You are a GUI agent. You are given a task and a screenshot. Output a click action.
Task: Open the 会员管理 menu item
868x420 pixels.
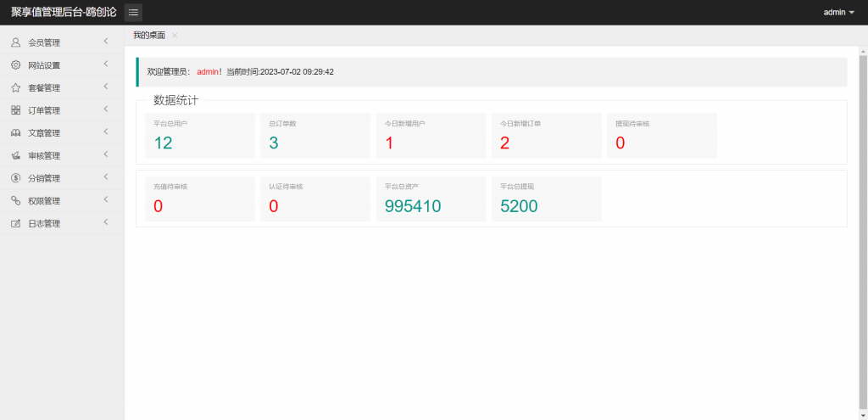(62, 42)
